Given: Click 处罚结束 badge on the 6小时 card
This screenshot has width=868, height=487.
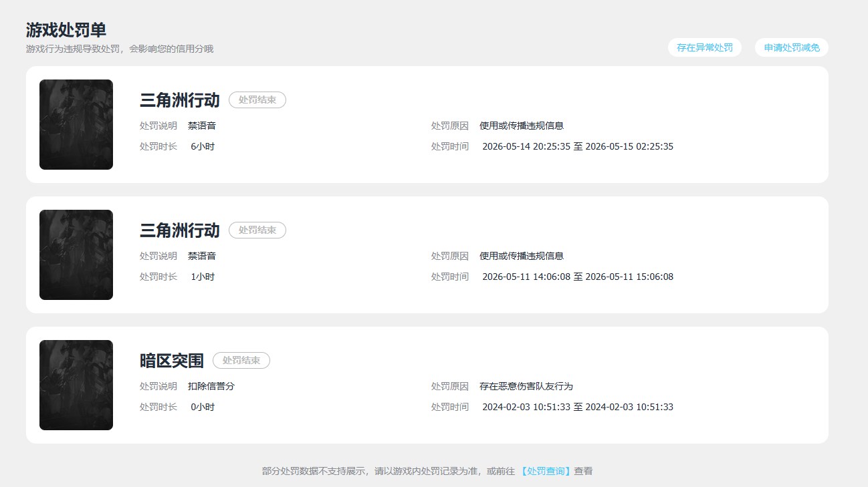Looking at the screenshot, I should pos(257,100).
